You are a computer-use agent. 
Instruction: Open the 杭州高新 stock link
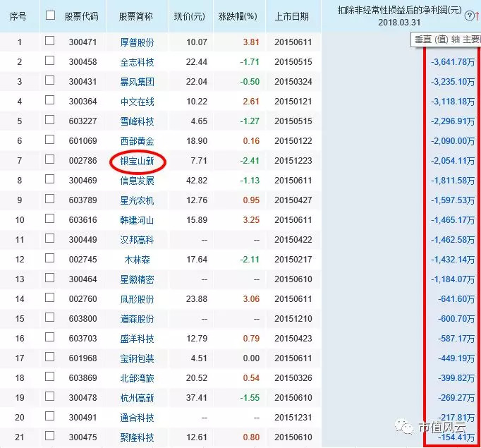pyautogui.click(x=137, y=398)
